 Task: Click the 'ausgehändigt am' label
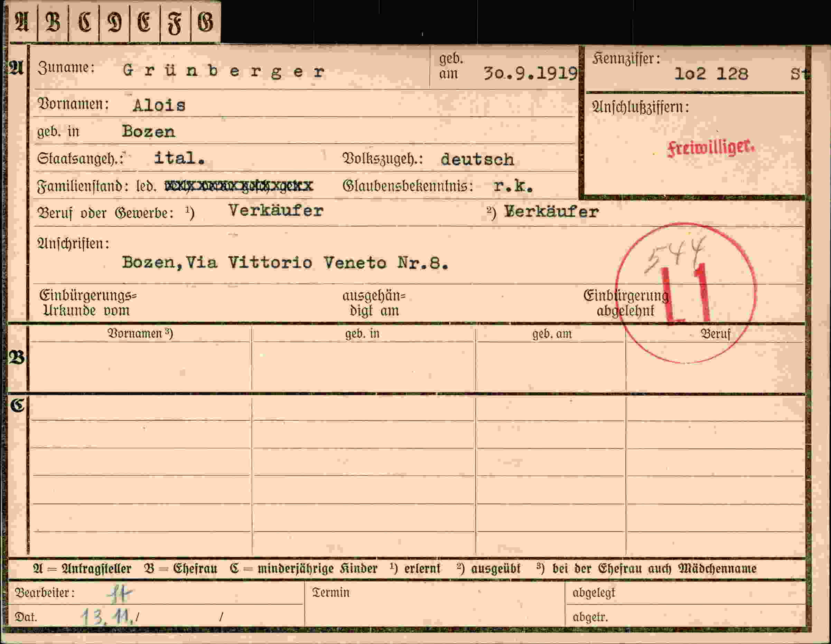[374, 303]
